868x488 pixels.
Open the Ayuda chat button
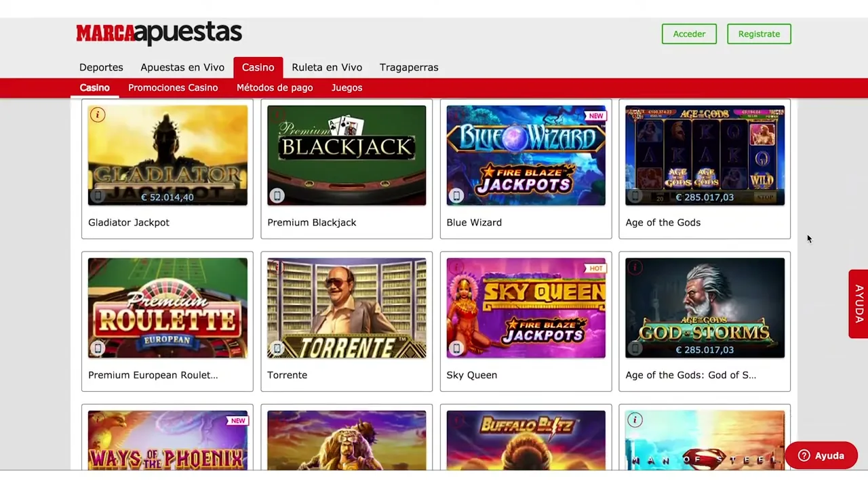click(x=821, y=455)
